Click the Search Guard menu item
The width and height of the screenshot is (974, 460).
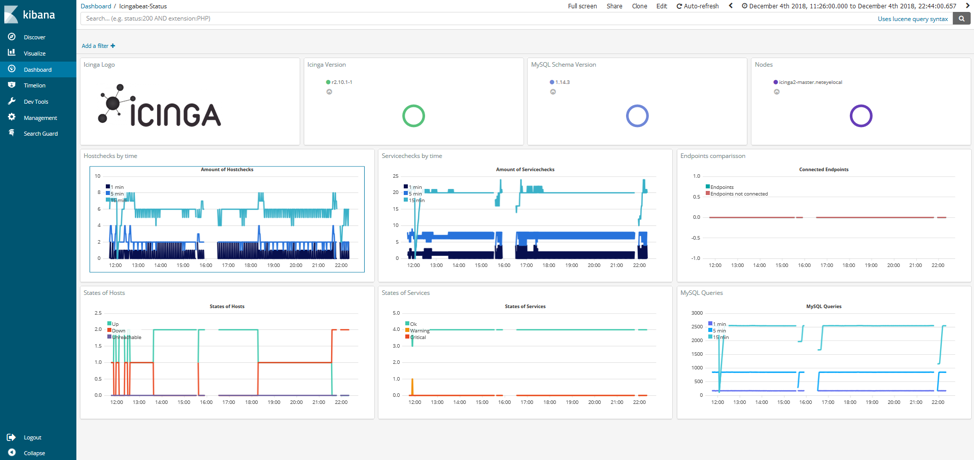coord(40,133)
